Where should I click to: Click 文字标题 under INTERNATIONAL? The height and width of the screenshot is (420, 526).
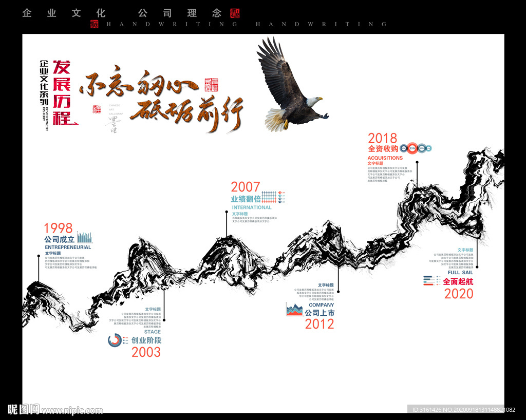point(240,214)
